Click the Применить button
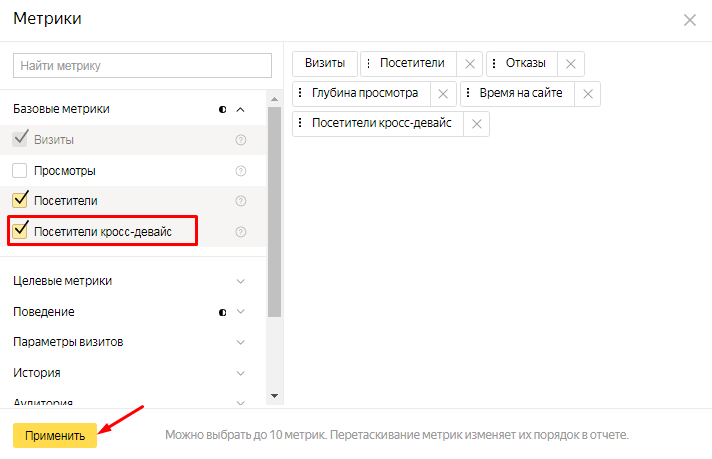Screen dimensions: 712x459 (55, 435)
